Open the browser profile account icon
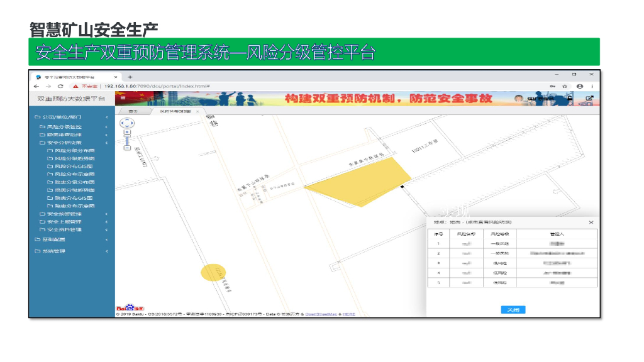This screenshot has width=644, height=362. coord(579,86)
